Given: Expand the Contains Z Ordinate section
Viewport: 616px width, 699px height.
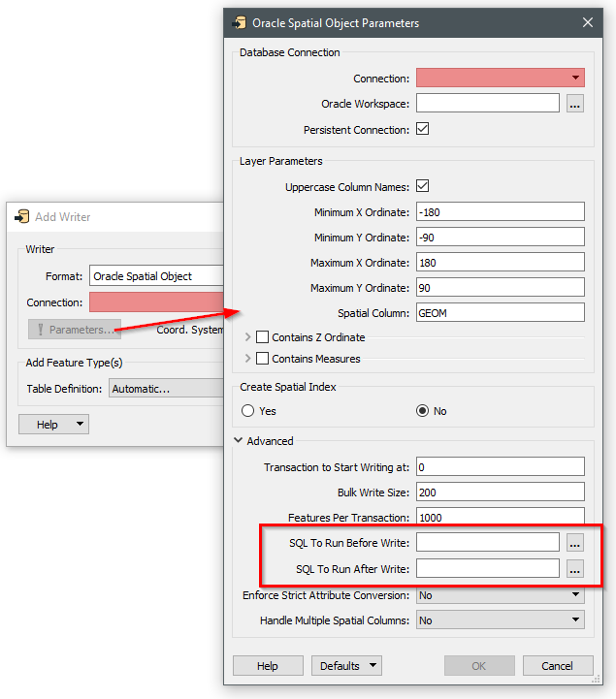Looking at the screenshot, I should [248, 337].
